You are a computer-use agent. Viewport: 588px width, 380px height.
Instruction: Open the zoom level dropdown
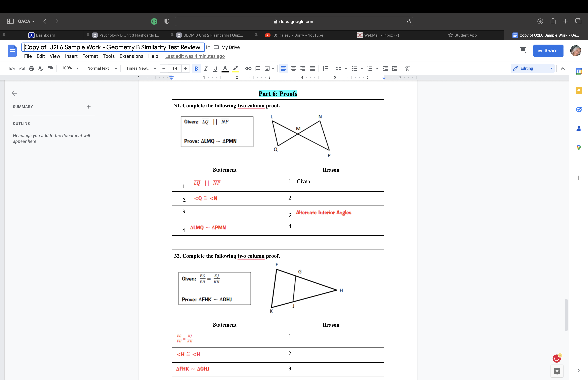70,68
